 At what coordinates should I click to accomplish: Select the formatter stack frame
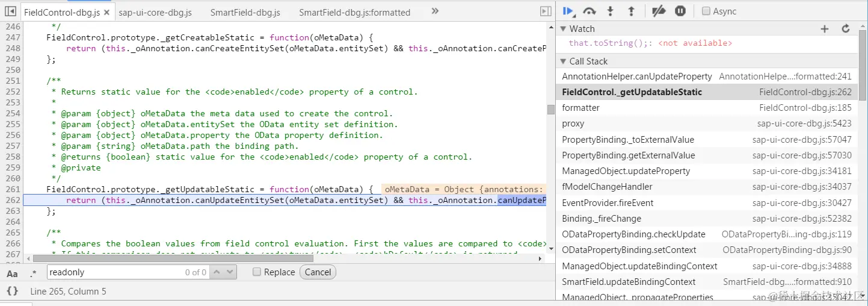pyautogui.click(x=707, y=108)
